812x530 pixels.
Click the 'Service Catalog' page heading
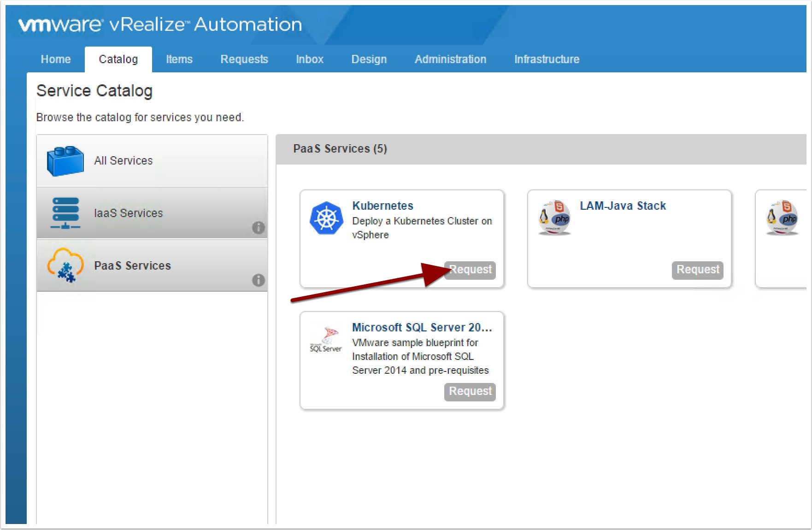tap(94, 91)
